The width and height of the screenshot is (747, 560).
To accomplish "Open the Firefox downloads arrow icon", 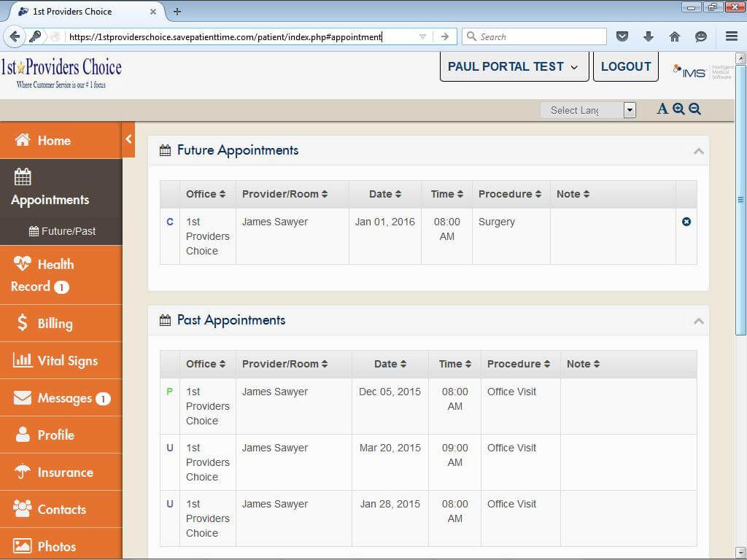I will pyautogui.click(x=648, y=36).
